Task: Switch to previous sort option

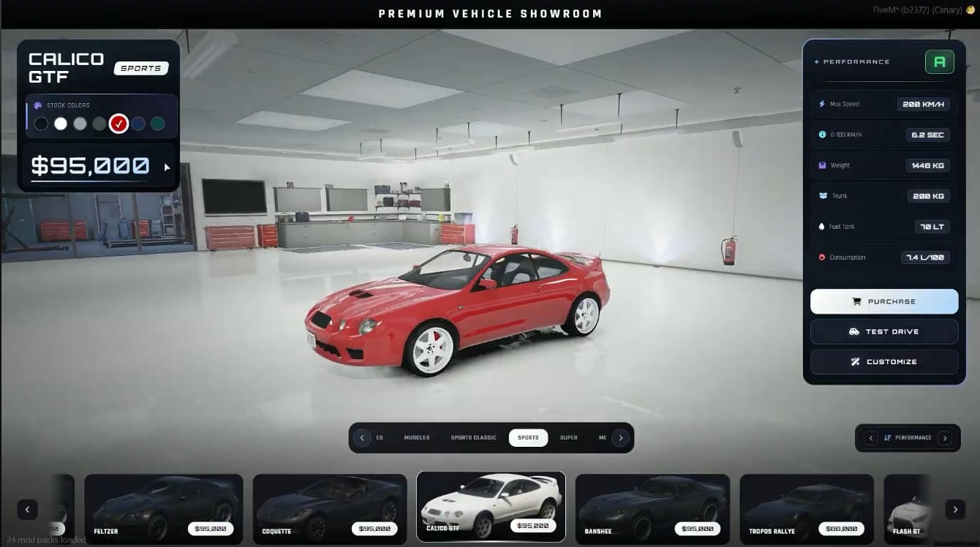Action: 870,438
